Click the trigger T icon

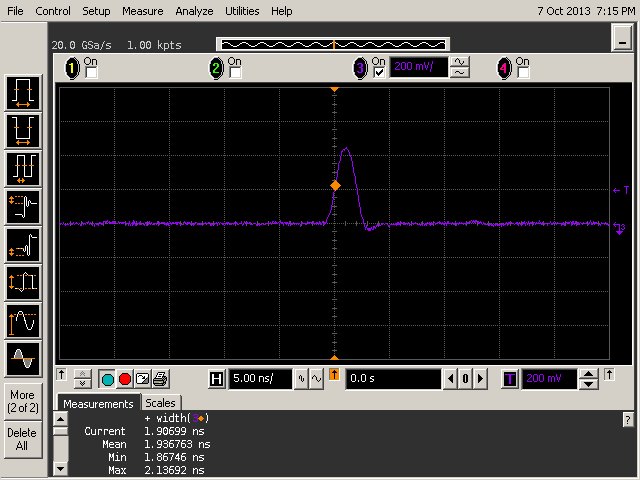coord(510,379)
